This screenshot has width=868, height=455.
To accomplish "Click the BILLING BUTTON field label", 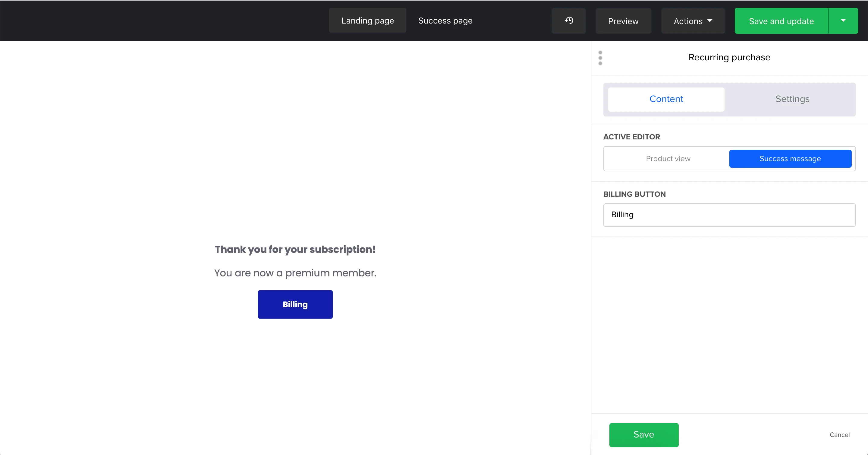I will 634,194.
